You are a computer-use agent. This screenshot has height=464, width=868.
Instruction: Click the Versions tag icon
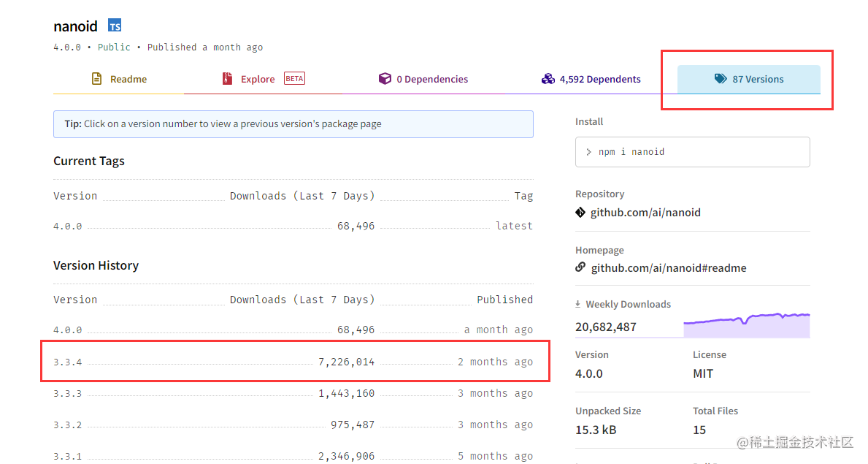[x=721, y=79]
